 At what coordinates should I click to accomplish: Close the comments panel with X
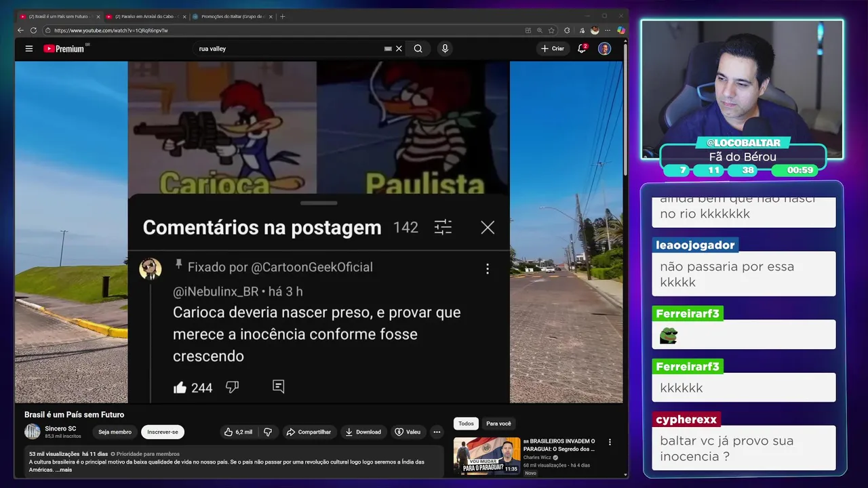488,228
